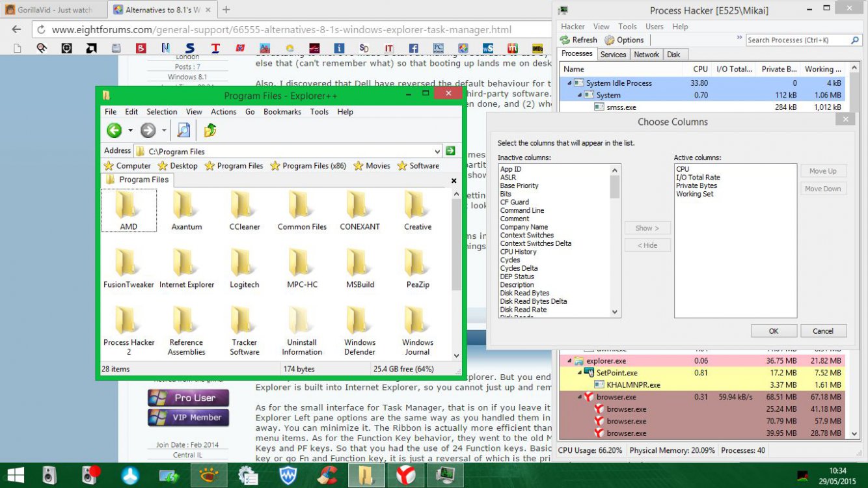Switch to the Disk tab
Viewport: 868px width, 488px height.
(x=673, y=55)
